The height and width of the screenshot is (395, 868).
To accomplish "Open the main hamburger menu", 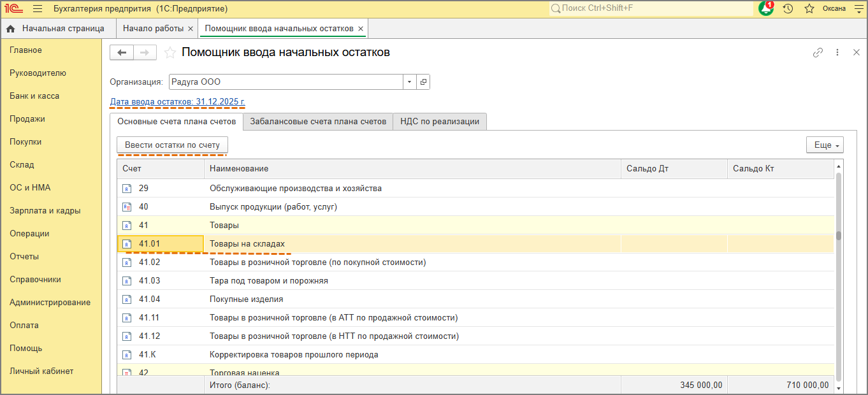I will 38,9.
